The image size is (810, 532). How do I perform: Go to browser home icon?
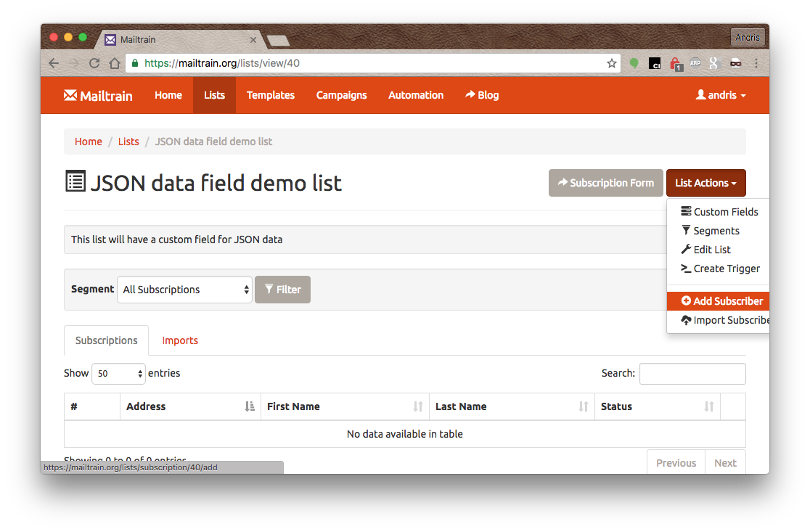(115, 64)
